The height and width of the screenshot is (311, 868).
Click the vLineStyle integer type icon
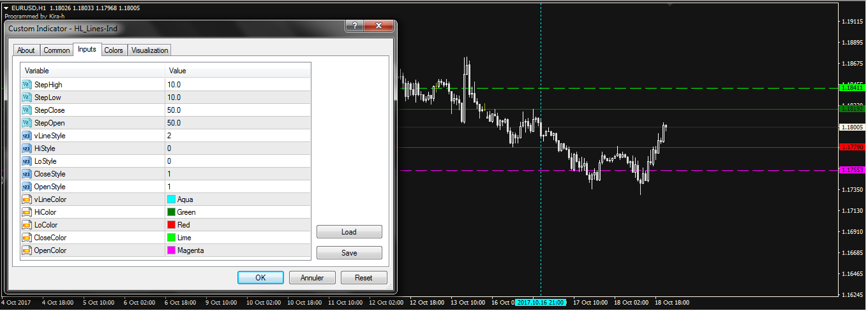coord(26,136)
